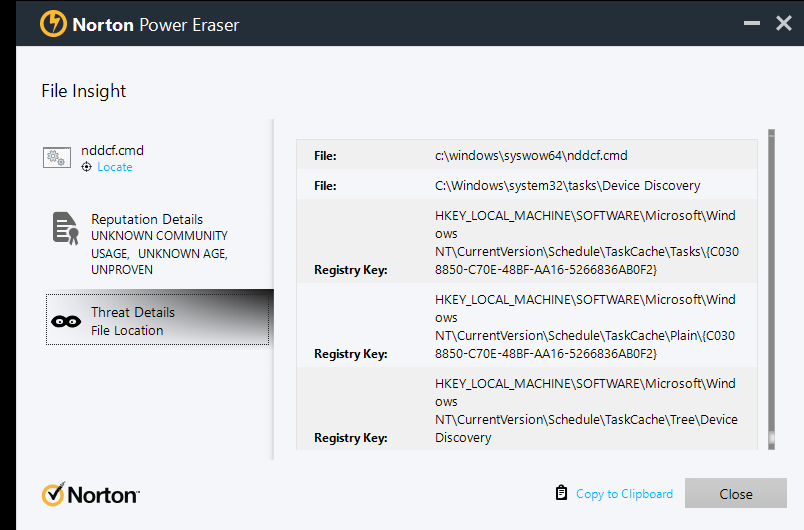Select the TaskCache\Plain registry key row
The image size is (804, 530).
coord(527,326)
